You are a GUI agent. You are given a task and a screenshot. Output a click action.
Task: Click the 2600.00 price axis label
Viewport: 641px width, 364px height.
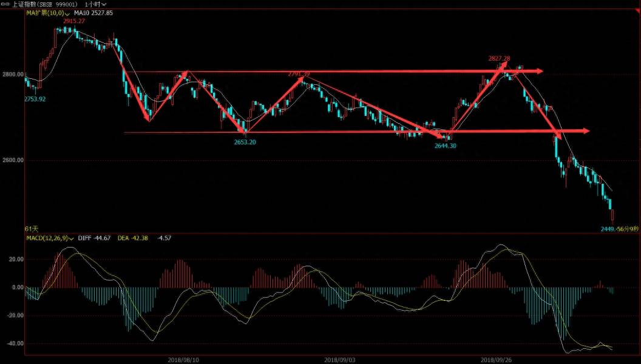pyautogui.click(x=12, y=160)
